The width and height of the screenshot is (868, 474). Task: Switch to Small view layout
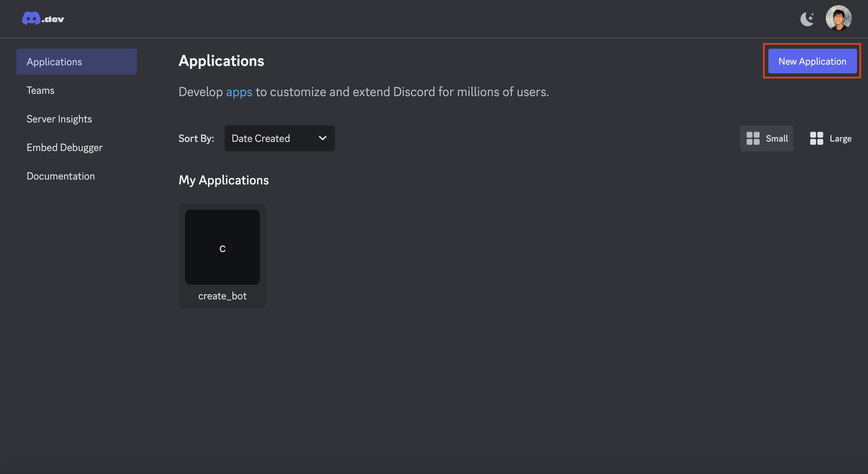776,138
